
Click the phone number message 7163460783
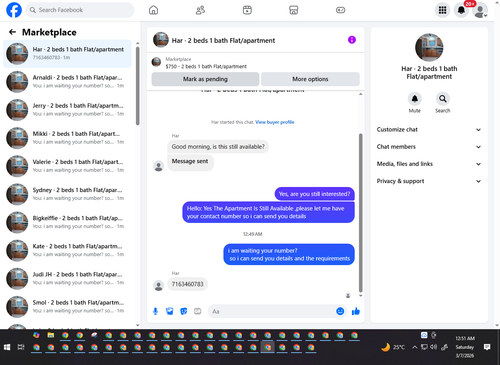coord(187,284)
